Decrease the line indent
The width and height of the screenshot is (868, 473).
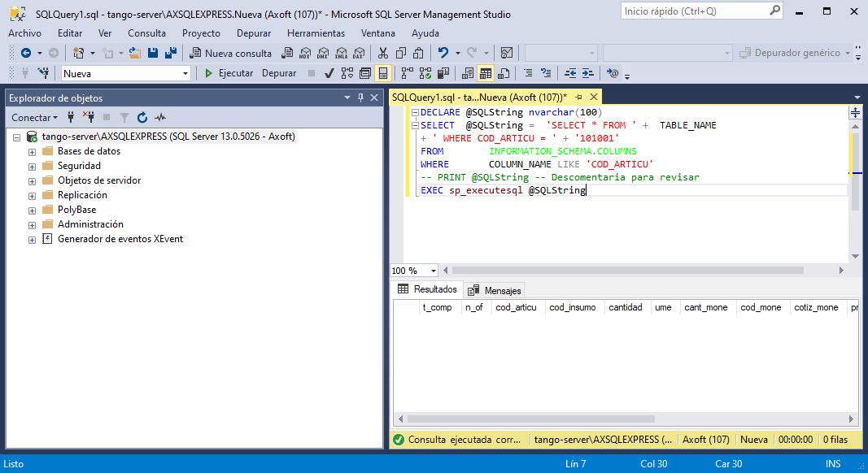570,73
